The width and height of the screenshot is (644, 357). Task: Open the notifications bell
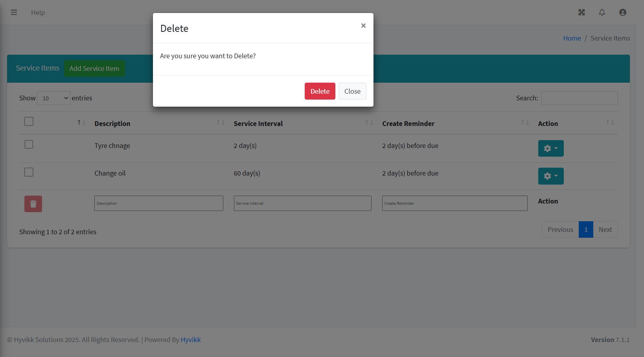pos(602,12)
